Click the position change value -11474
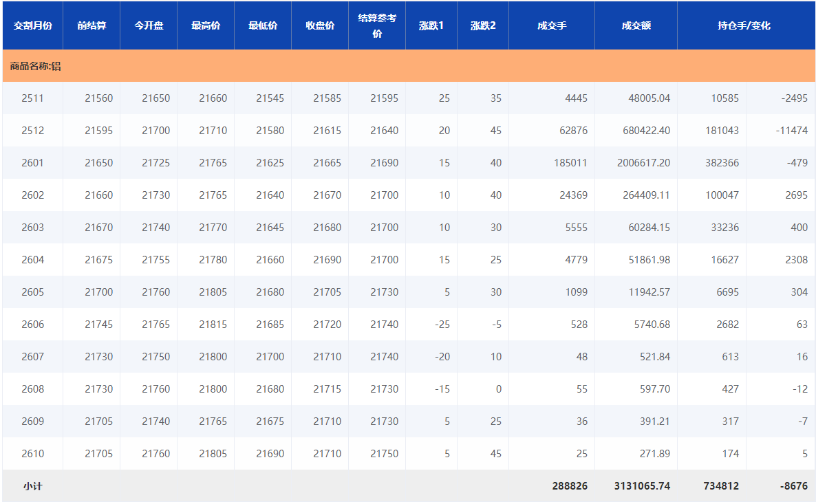 [791, 131]
